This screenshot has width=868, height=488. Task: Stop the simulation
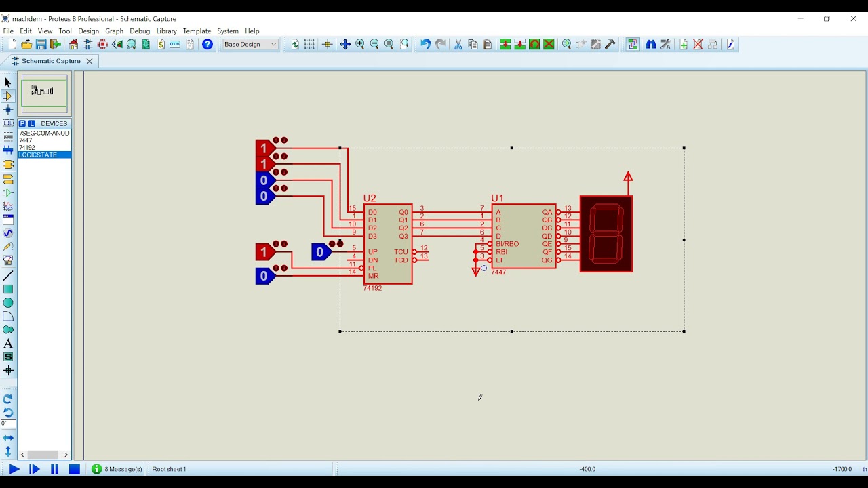(75, 469)
